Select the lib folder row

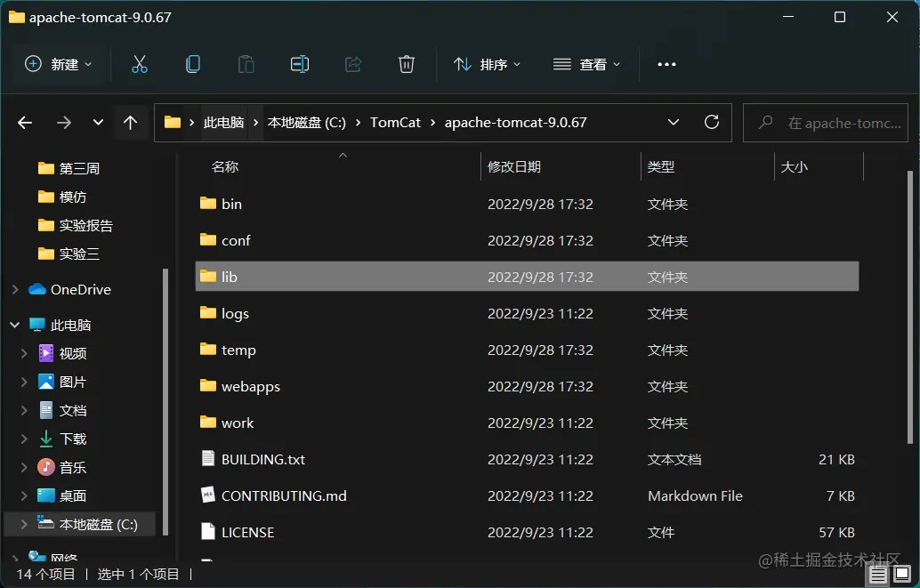coord(527,277)
